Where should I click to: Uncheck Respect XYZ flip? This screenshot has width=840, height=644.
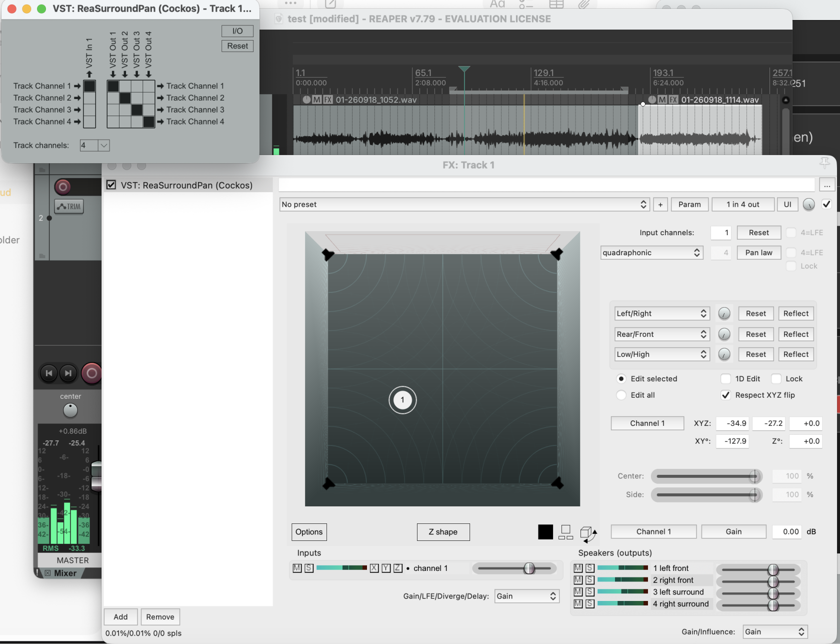(725, 395)
